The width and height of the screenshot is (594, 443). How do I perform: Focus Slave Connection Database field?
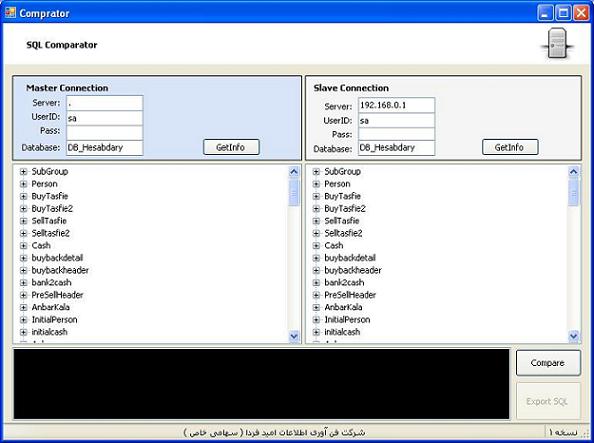pyautogui.click(x=396, y=148)
